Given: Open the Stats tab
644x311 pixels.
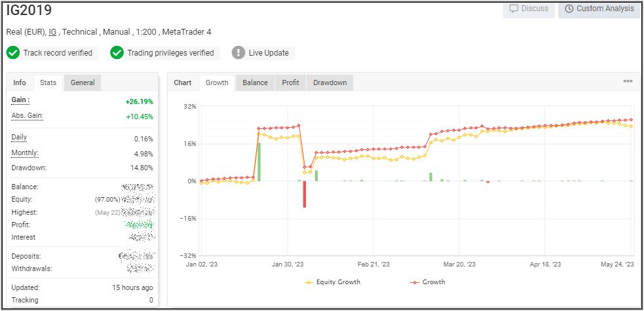Looking at the screenshot, I should pos(48,82).
